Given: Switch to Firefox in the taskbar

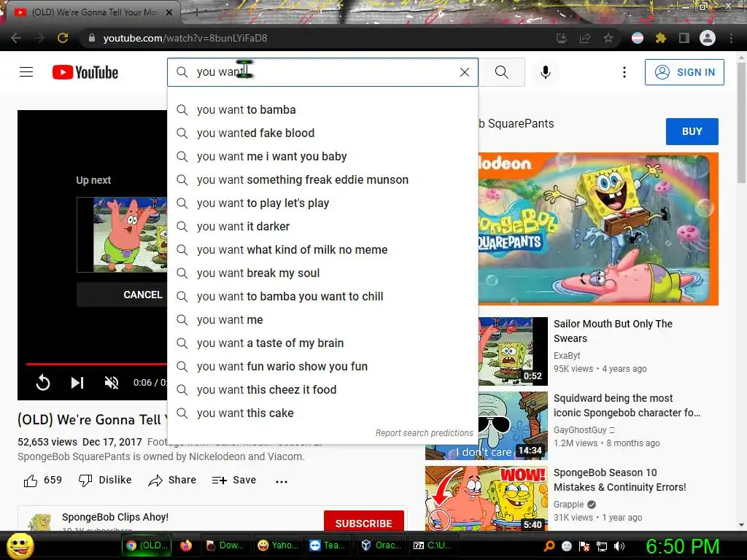Looking at the screenshot, I should pos(186,545).
